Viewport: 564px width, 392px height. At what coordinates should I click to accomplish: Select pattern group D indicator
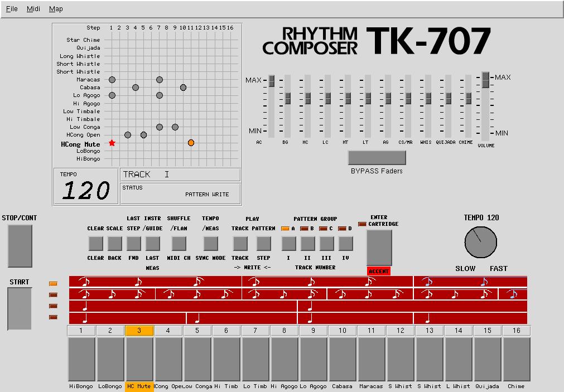coord(342,228)
